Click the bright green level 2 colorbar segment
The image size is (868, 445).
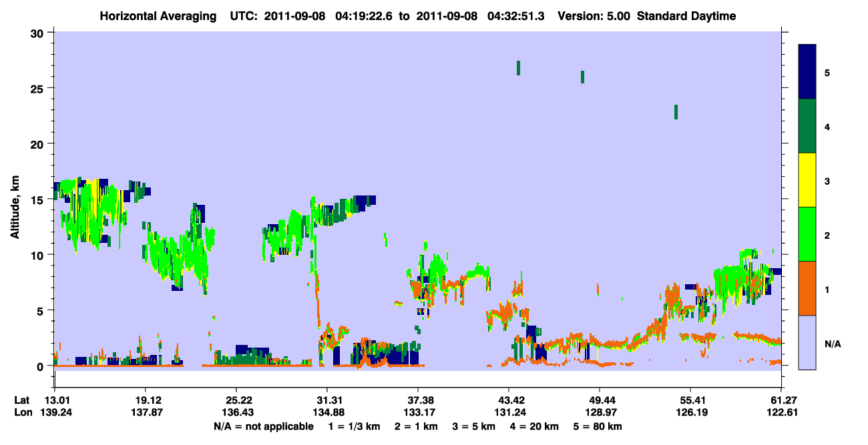[807, 234]
